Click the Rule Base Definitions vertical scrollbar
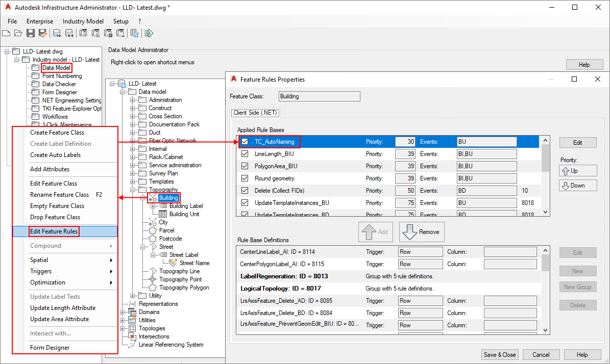The width and height of the screenshot is (610, 364). [x=545, y=290]
